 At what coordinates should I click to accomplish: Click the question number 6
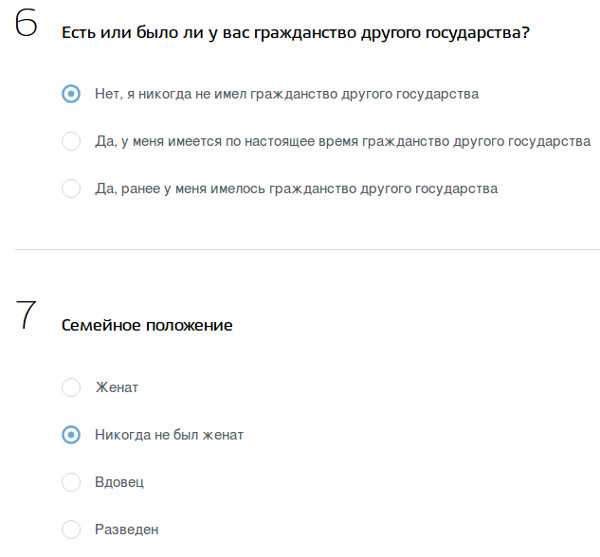coord(27,28)
